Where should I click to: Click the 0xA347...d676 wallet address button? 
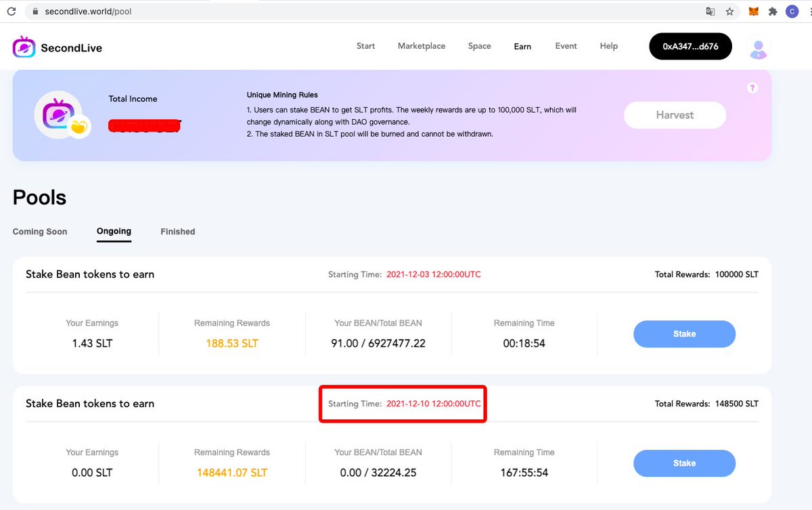point(690,46)
